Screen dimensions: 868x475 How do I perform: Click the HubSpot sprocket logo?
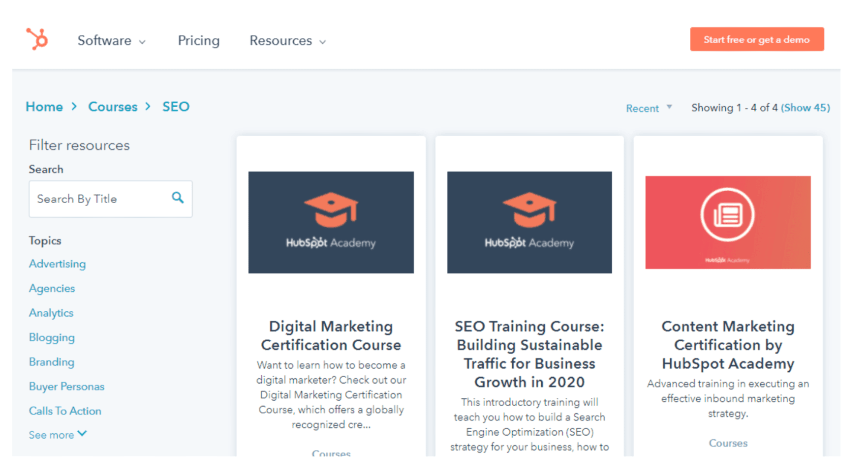point(37,39)
